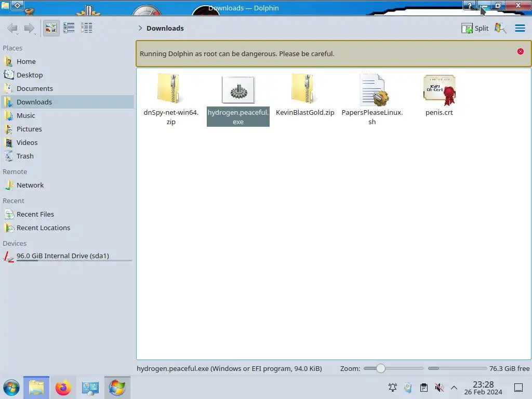Click the free space bar in status bar
532x399 pixels.
click(457, 368)
